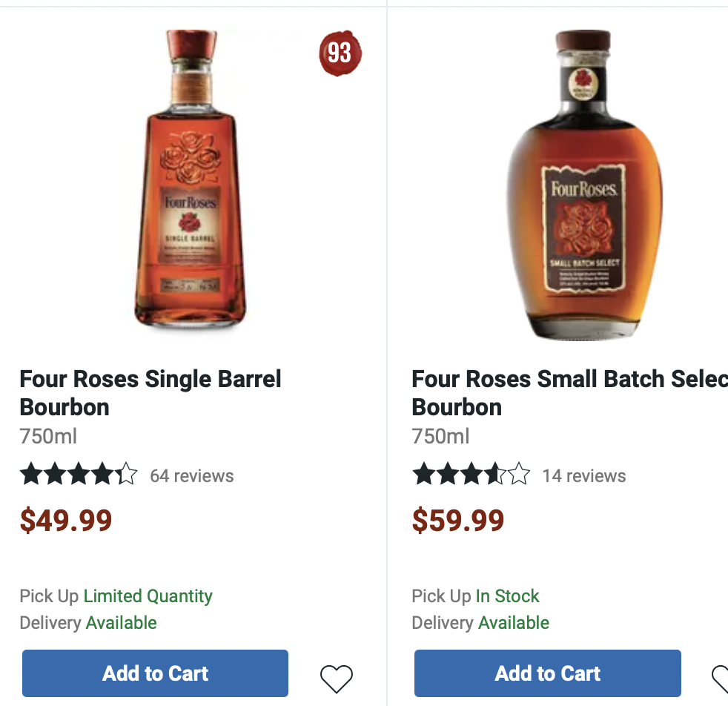View 14 reviews for Small Batch Select

(x=584, y=475)
